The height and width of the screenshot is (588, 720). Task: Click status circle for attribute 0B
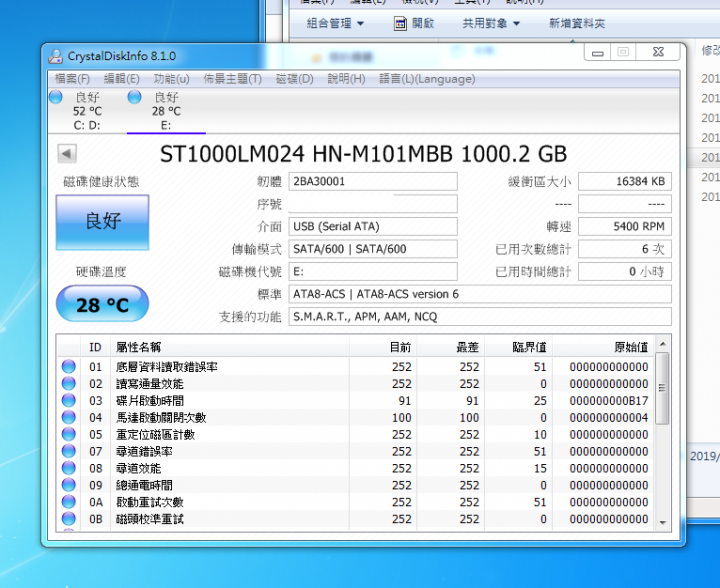click(68, 519)
